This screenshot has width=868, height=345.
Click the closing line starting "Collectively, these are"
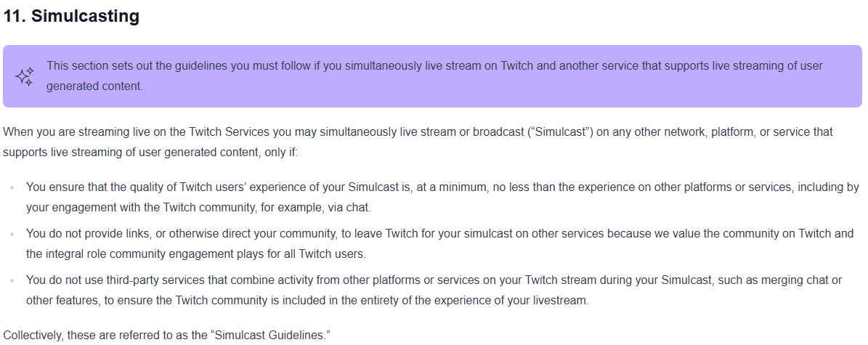[166, 335]
